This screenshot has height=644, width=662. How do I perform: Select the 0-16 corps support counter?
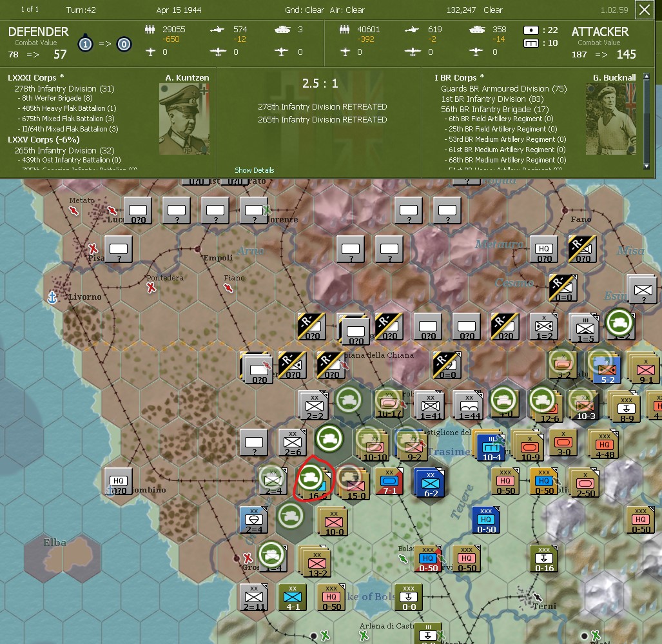point(544,558)
